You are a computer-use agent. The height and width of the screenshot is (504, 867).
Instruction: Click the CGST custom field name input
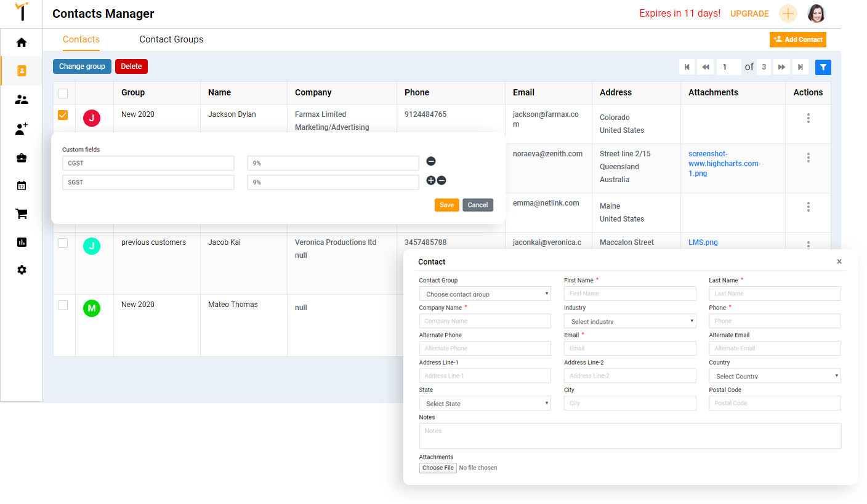click(148, 163)
